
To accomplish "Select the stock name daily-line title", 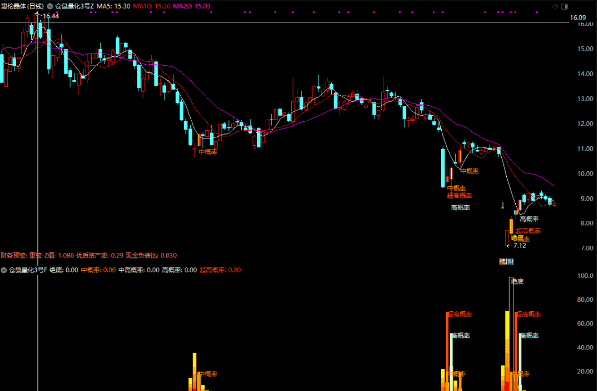I will (x=22, y=6).
